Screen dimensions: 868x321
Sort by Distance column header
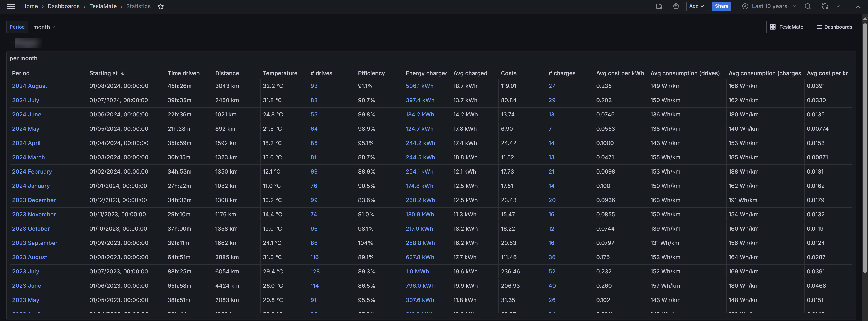227,73
